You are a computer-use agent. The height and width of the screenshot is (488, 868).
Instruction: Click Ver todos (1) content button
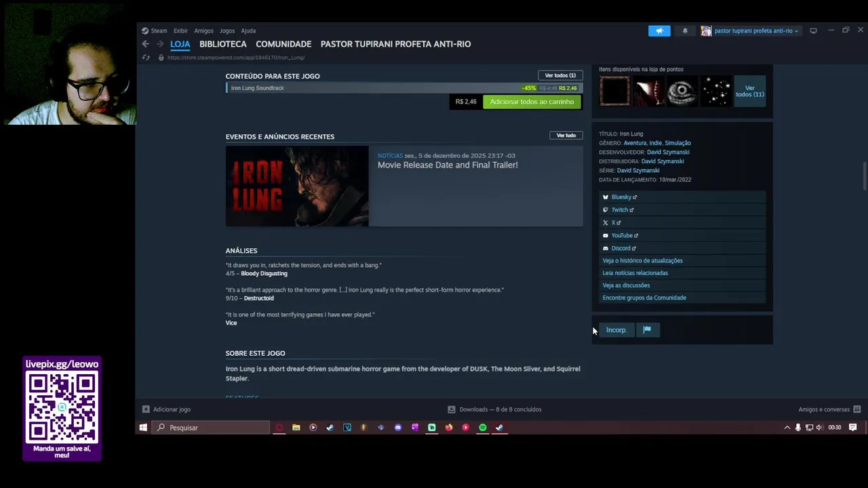(x=560, y=75)
